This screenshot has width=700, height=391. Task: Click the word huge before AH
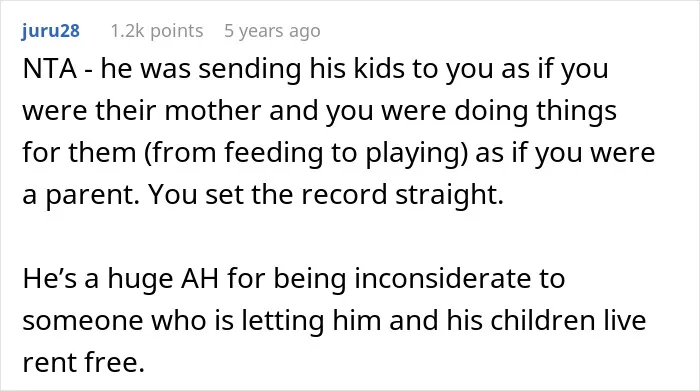click(x=140, y=280)
